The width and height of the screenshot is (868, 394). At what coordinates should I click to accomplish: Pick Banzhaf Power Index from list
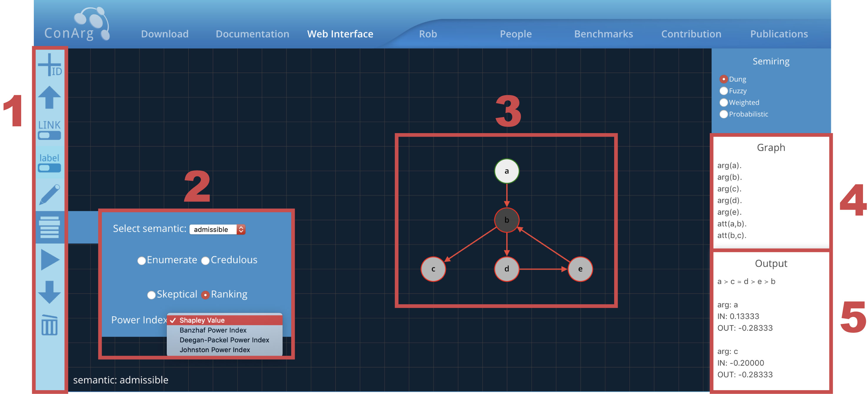[213, 330]
